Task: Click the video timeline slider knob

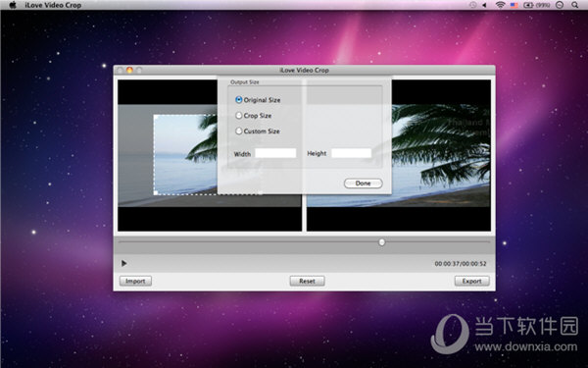Action: coord(382,242)
